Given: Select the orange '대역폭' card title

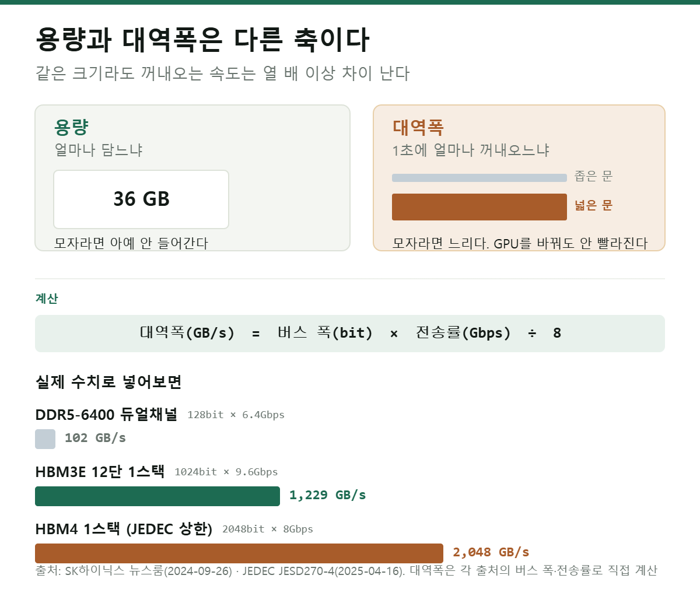Looking at the screenshot, I should point(418,127).
